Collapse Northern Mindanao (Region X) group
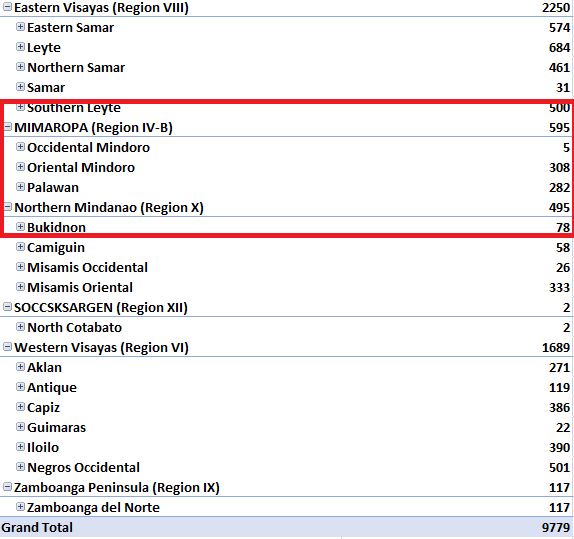The height and width of the screenshot is (539, 574). 7,207
